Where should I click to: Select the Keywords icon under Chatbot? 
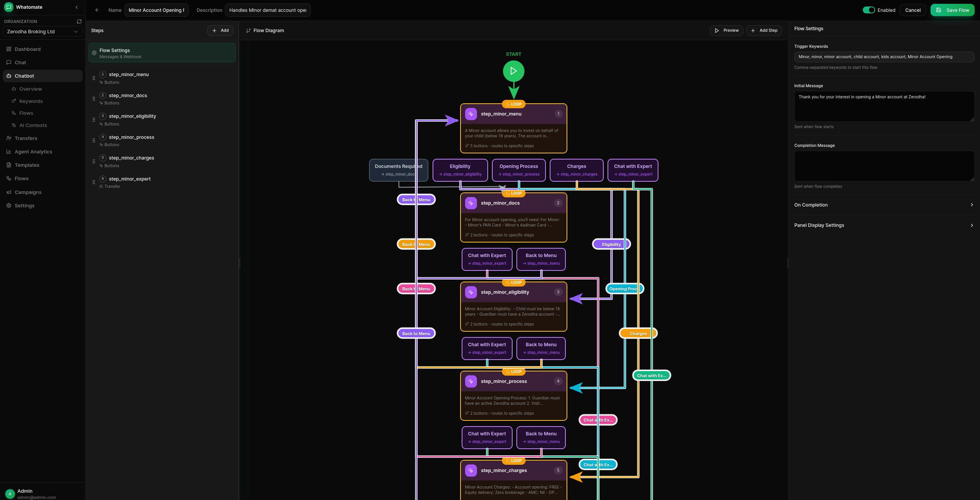click(15, 101)
